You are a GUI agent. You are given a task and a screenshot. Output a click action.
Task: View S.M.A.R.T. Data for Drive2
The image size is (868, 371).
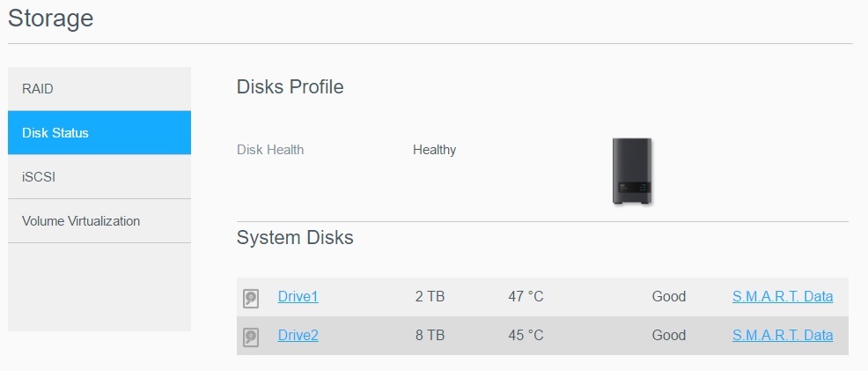(x=782, y=335)
